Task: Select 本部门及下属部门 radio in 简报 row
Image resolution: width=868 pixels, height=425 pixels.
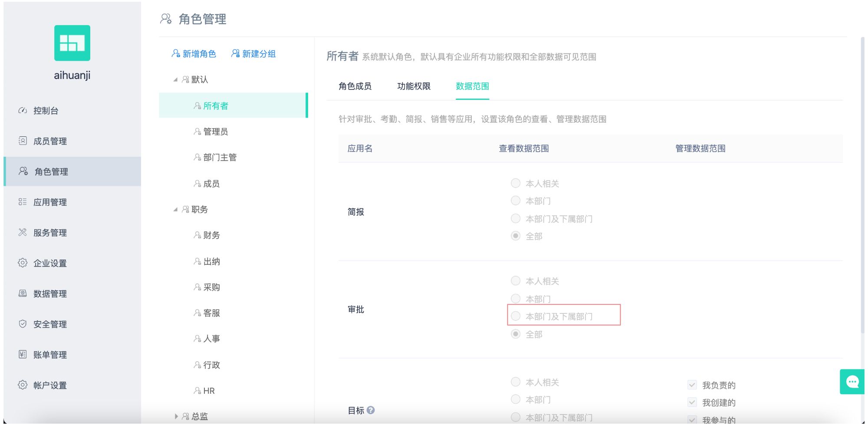Action: (516, 218)
